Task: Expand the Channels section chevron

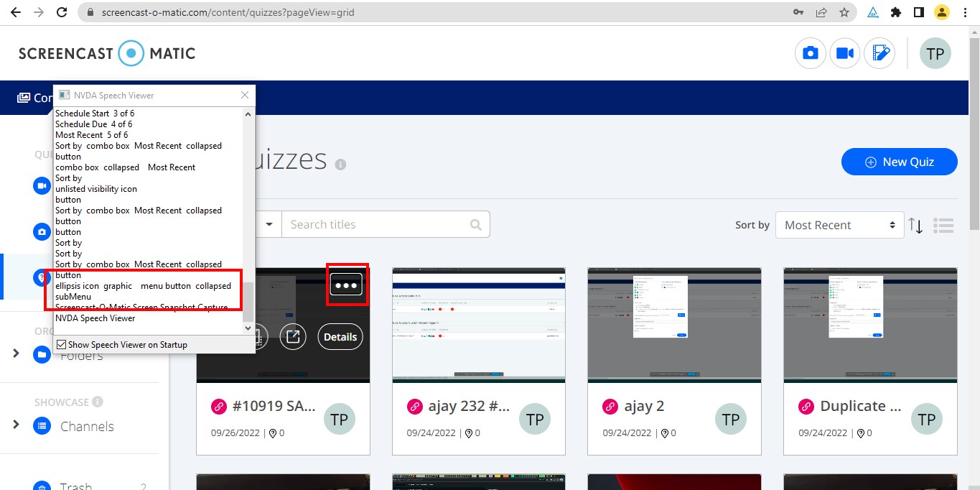Action: pos(14,426)
